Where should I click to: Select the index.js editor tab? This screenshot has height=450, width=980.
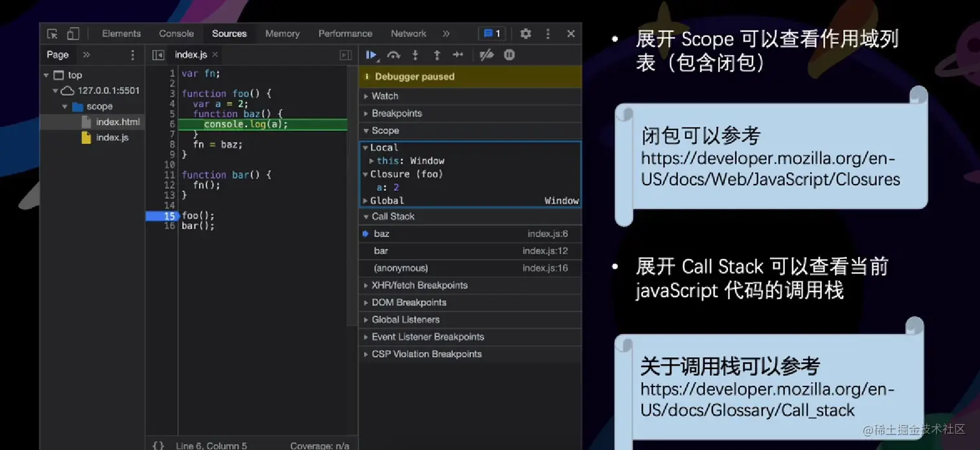pos(191,55)
